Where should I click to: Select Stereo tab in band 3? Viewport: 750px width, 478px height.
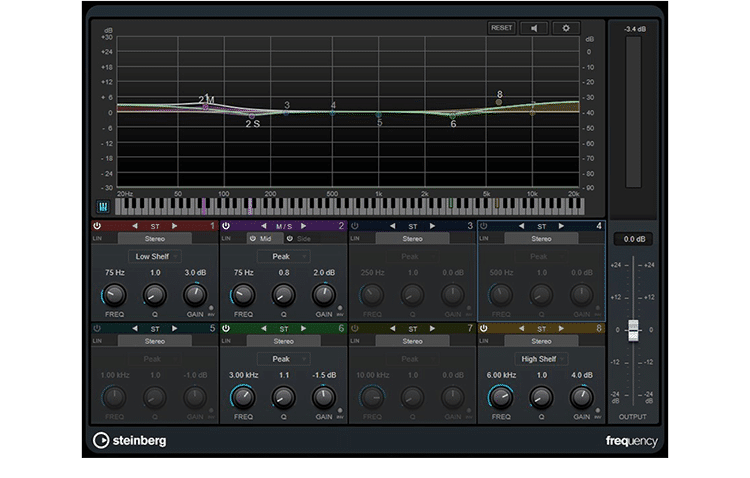tap(412, 238)
